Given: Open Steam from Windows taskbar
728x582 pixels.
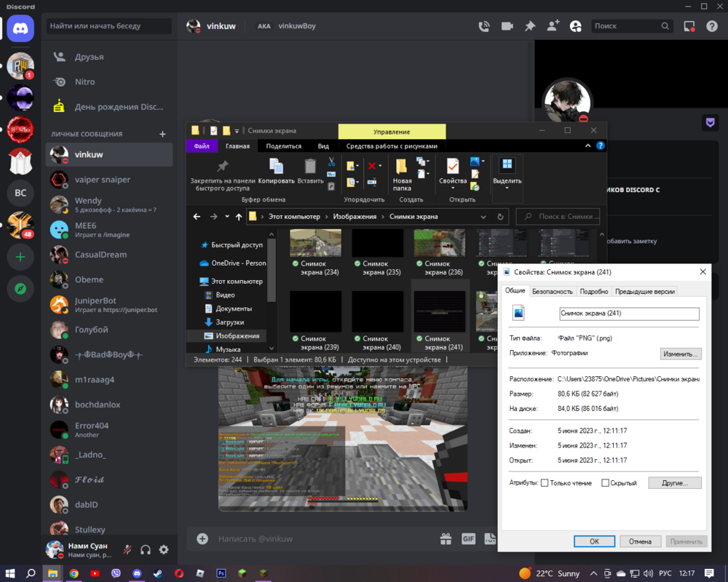Looking at the screenshot, I should coord(158,573).
